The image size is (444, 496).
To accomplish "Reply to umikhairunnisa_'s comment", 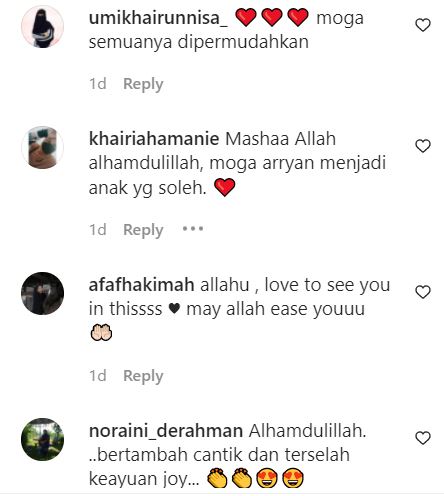I will 143,84.
